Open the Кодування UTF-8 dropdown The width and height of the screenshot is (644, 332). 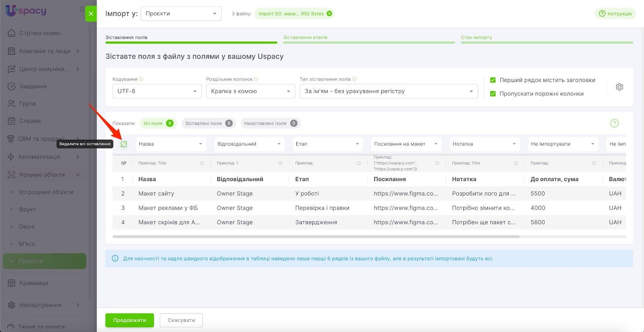coord(157,91)
